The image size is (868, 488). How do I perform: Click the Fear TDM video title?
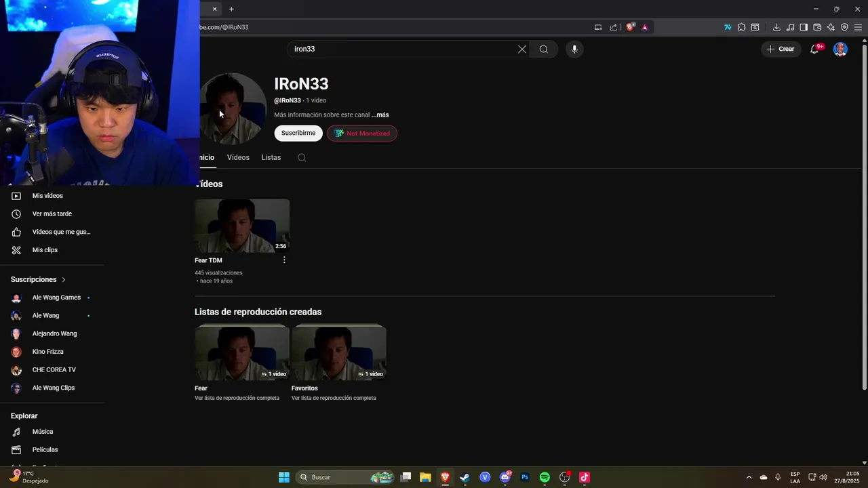pos(208,260)
